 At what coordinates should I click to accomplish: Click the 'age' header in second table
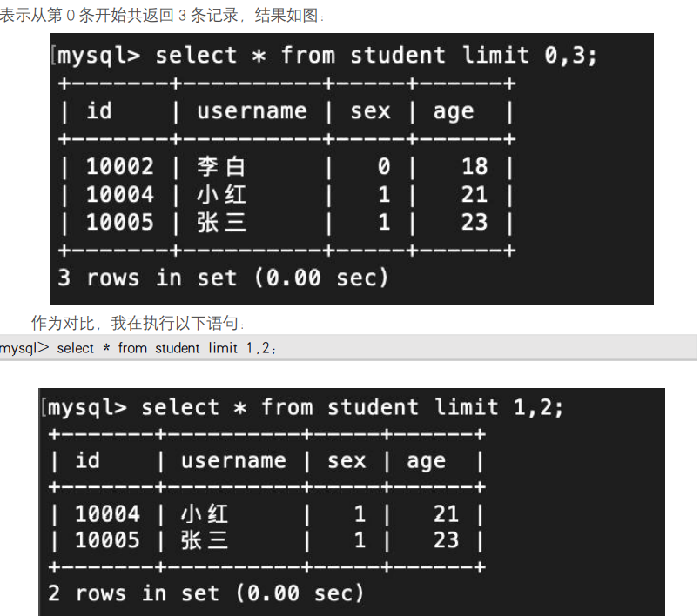point(426,461)
